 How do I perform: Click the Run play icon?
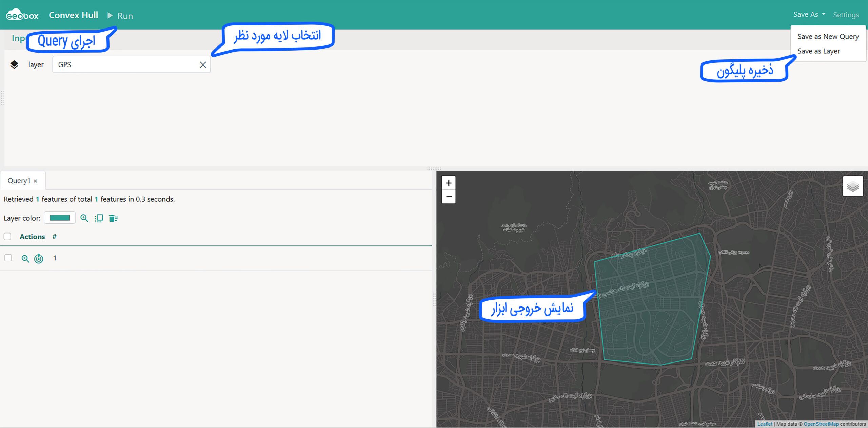pos(110,16)
